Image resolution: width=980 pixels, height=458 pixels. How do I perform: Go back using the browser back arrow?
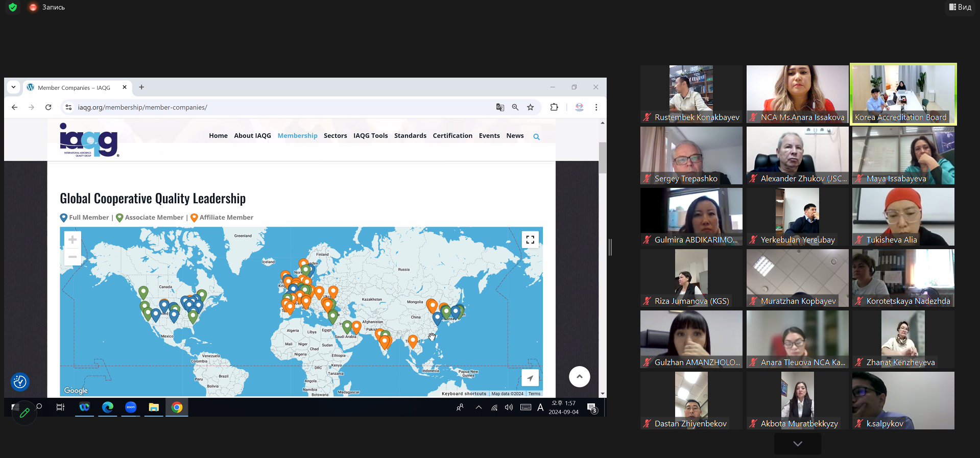[x=15, y=107]
